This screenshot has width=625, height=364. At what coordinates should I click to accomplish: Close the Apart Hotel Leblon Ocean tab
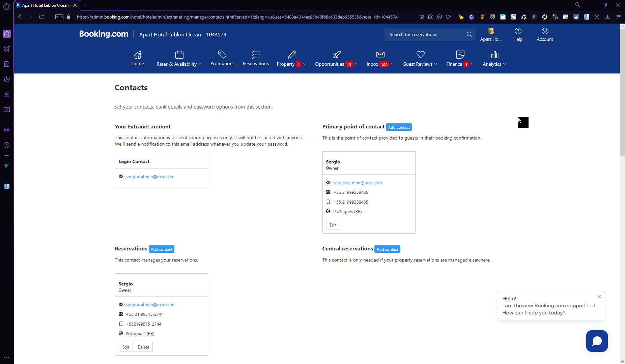click(x=75, y=5)
